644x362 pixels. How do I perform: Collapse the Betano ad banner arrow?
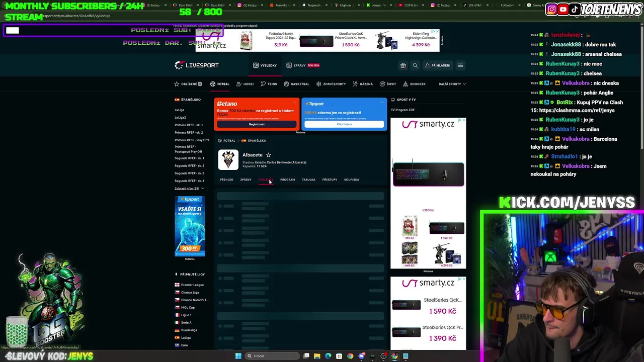click(x=295, y=103)
